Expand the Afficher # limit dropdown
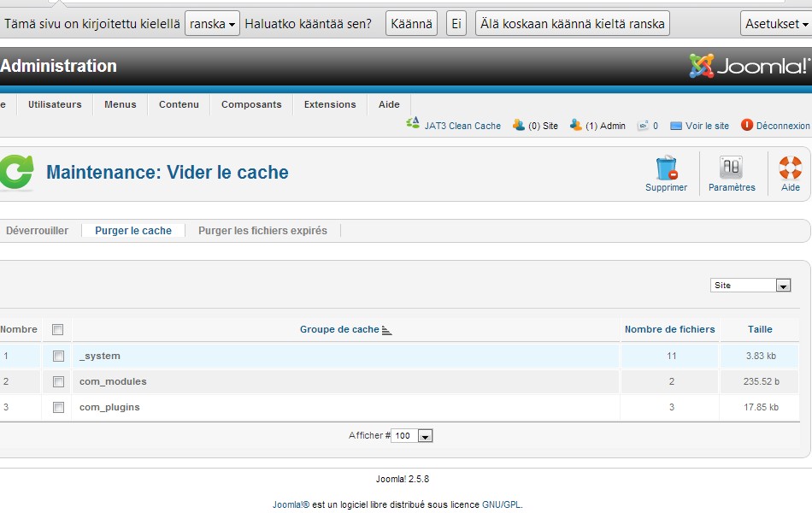 pyautogui.click(x=413, y=436)
